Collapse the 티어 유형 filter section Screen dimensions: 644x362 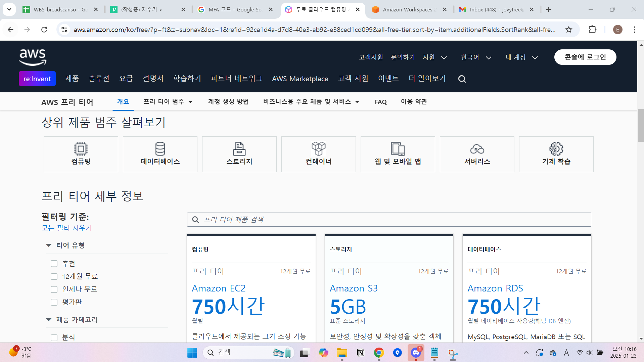[49, 245]
